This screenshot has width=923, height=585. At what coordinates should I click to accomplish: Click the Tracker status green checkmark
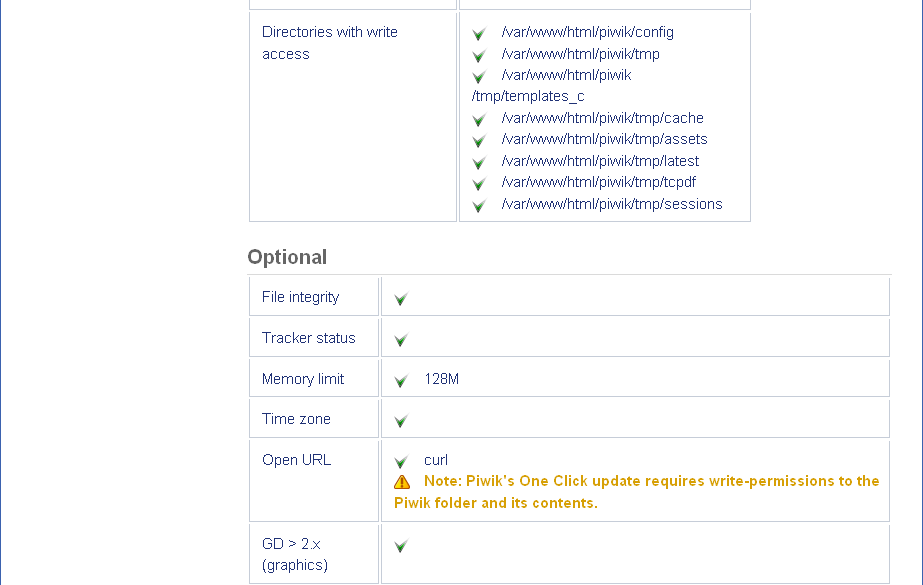click(x=401, y=340)
